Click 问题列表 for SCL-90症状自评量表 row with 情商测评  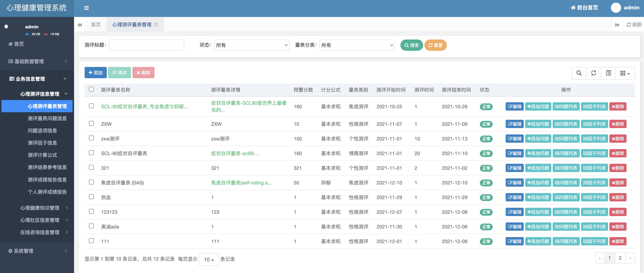[x=566, y=153]
